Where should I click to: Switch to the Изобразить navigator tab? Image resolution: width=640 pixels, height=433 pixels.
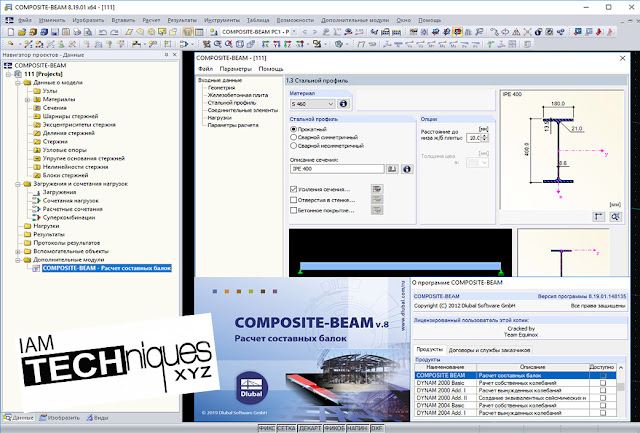coord(60,418)
